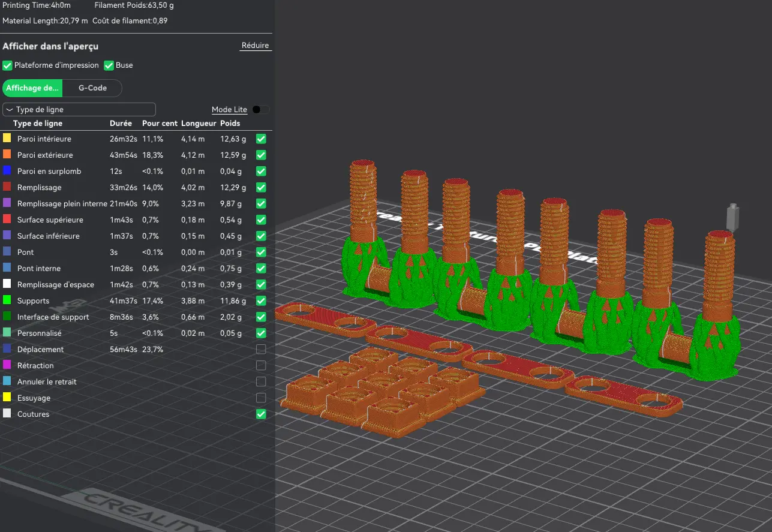772x532 pixels.
Task: Click the Remplissage plein interne purple swatch
Action: click(7, 203)
